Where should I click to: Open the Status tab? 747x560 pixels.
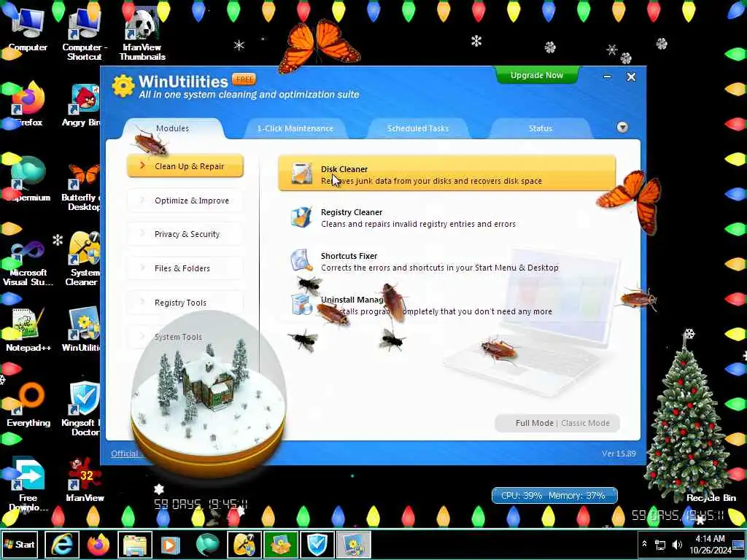541,128
